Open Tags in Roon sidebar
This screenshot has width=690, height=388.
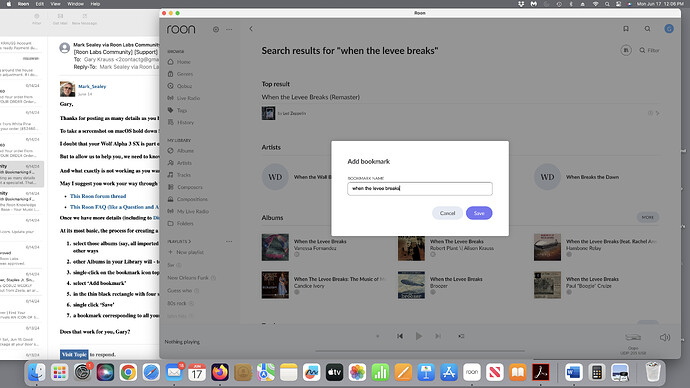(x=177, y=110)
